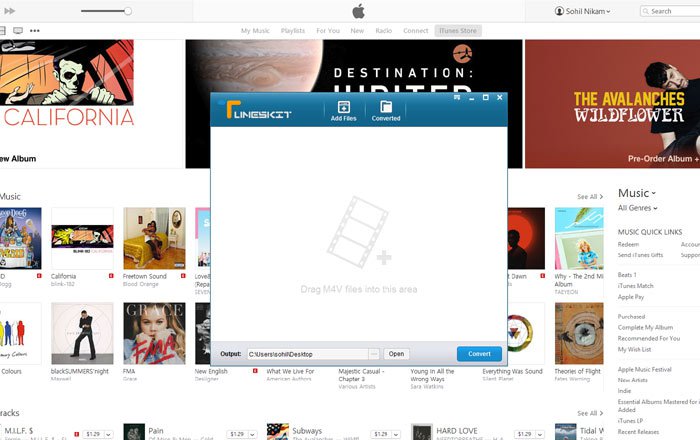700x440 pixels.
Task: Select the TV/monitor media icon in iTunes
Action: pos(18,31)
